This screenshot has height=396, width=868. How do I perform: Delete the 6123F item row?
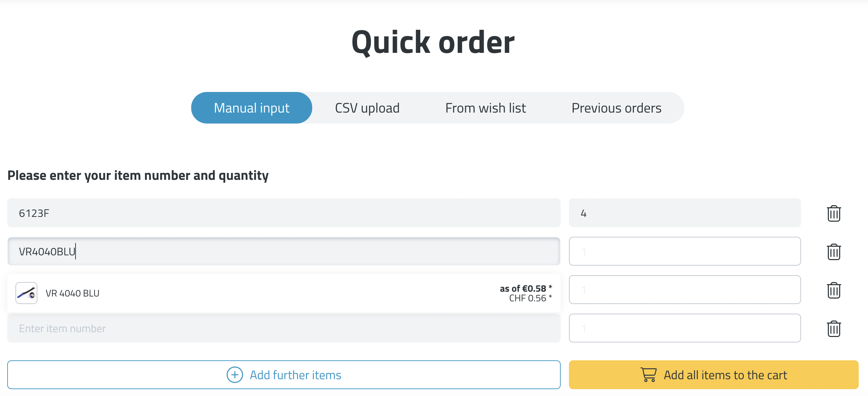(x=833, y=213)
